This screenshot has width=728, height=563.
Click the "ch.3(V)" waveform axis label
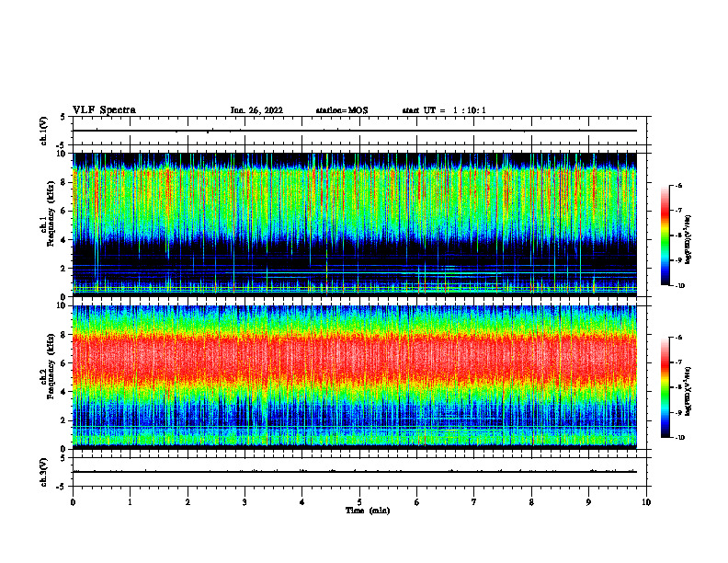click(44, 473)
